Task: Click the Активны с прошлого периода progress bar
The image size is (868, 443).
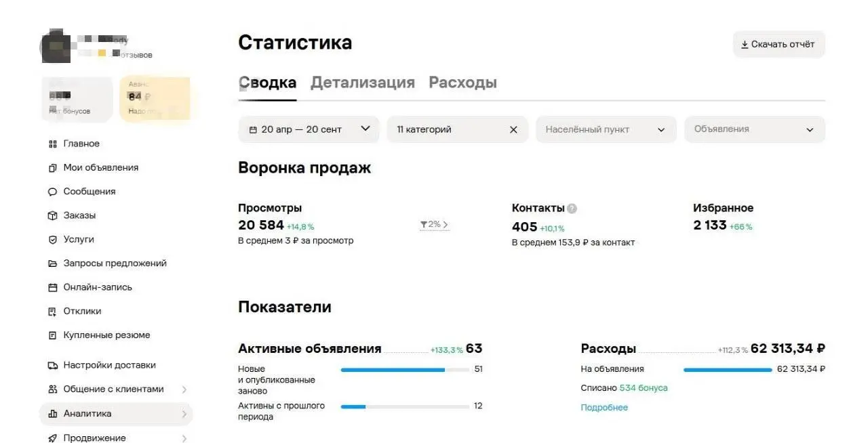Action: click(405, 406)
